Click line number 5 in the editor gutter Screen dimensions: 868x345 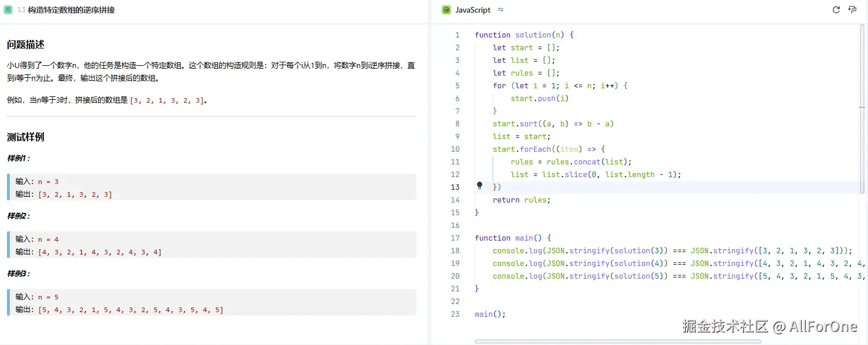[x=457, y=85]
